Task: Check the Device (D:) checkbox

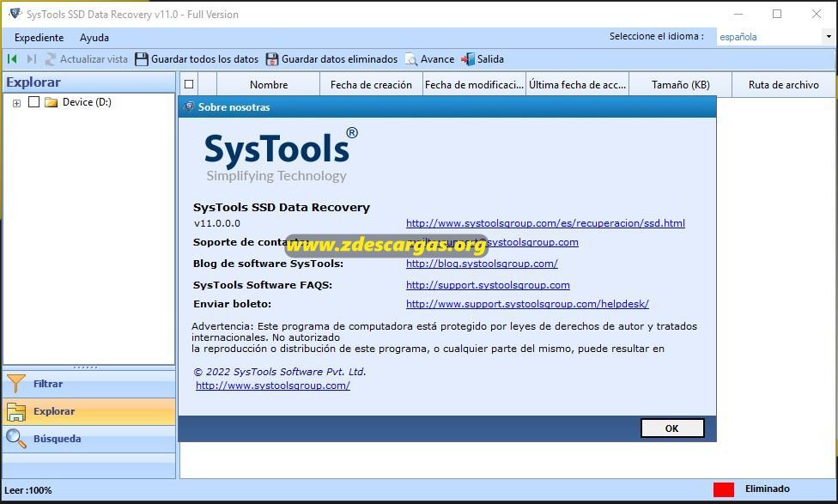Action: (x=33, y=101)
